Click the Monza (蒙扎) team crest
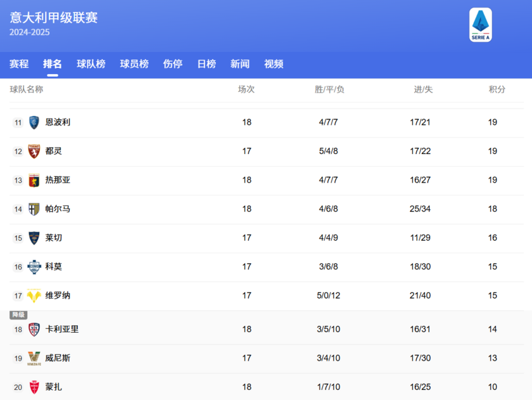The image size is (532, 400). tap(33, 387)
